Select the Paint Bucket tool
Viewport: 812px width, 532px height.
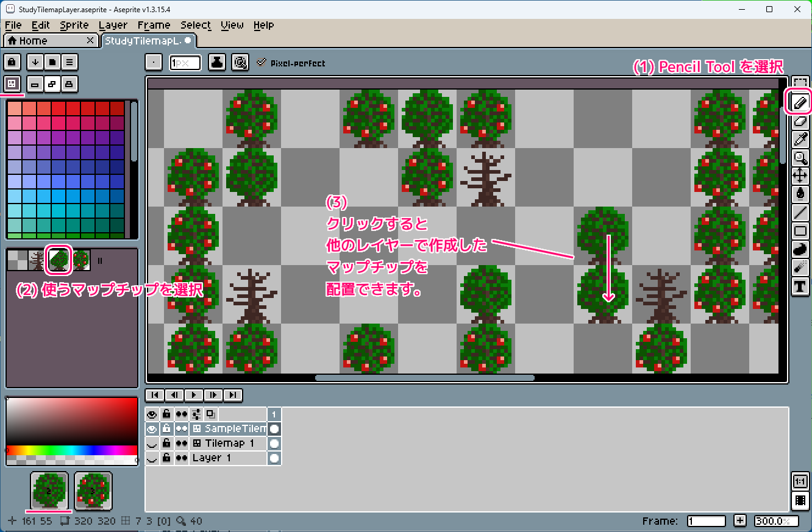pos(800,194)
